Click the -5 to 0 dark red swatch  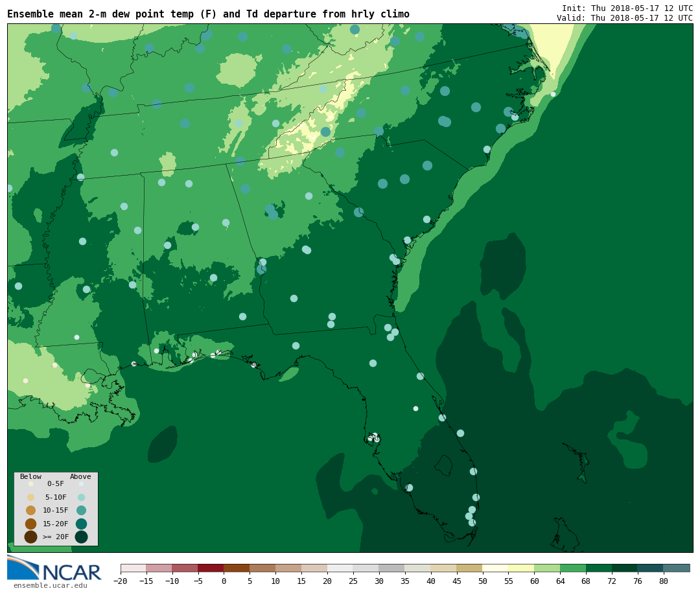click(211, 568)
